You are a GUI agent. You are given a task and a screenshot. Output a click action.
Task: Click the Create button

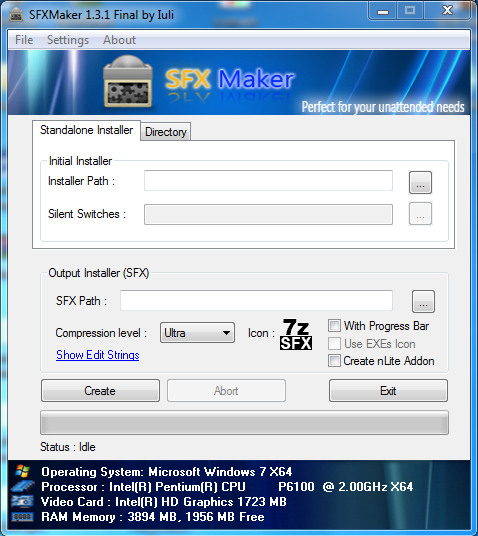point(100,390)
